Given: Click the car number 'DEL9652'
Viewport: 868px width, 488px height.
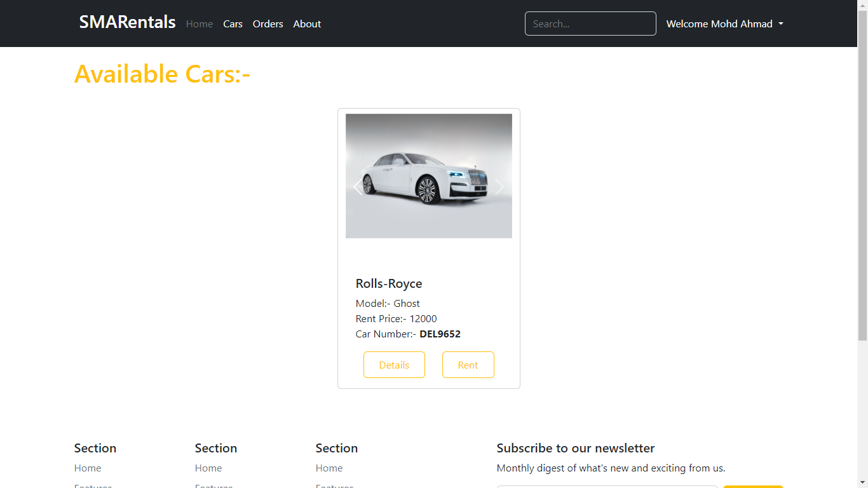Looking at the screenshot, I should click(x=440, y=334).
